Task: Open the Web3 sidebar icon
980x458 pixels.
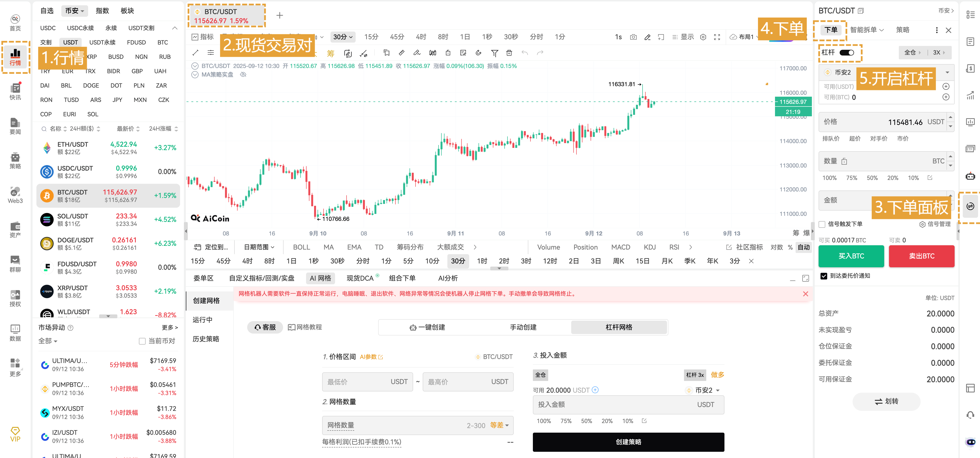Action: pyautogui.click(x=15, y=195)
